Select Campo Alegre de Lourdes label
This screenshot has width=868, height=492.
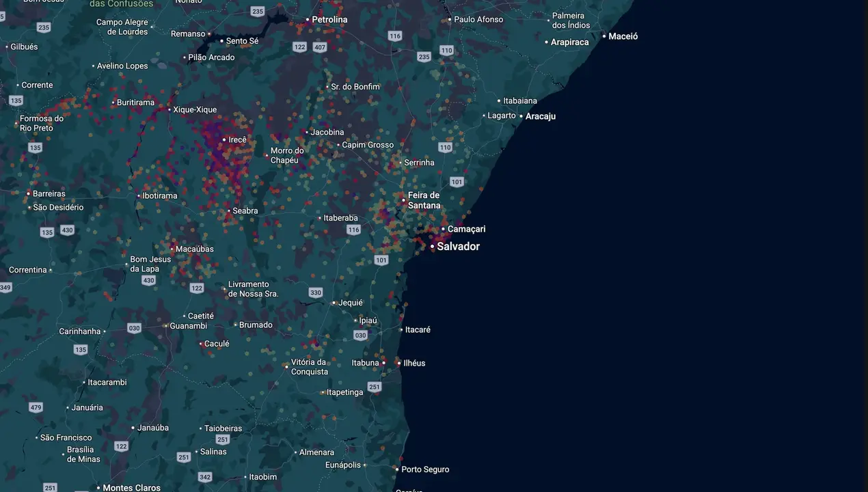(122, 27)
